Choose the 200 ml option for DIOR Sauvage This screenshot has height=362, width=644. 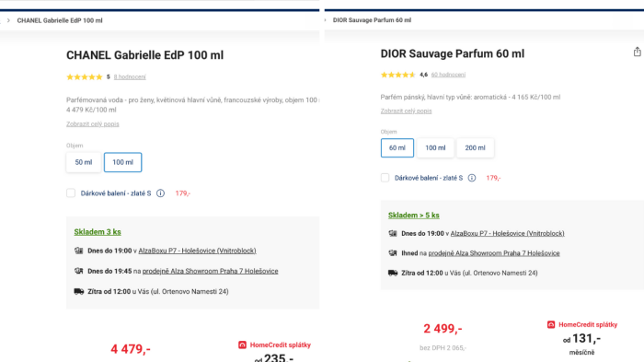click(476, 147)
